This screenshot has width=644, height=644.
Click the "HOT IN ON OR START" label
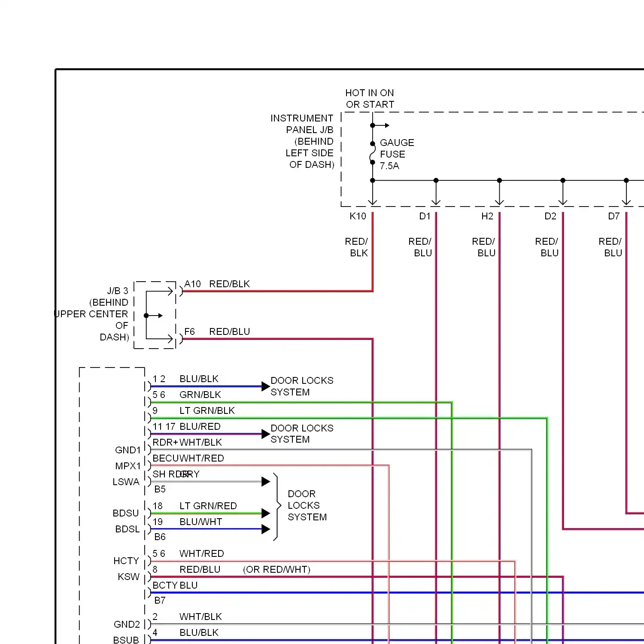click(370, 99)
